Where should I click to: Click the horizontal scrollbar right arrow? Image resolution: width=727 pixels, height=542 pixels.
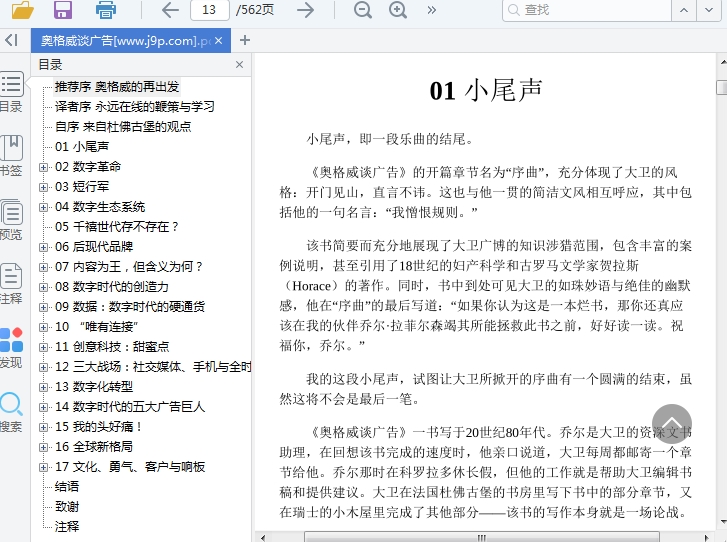[707, 538]
